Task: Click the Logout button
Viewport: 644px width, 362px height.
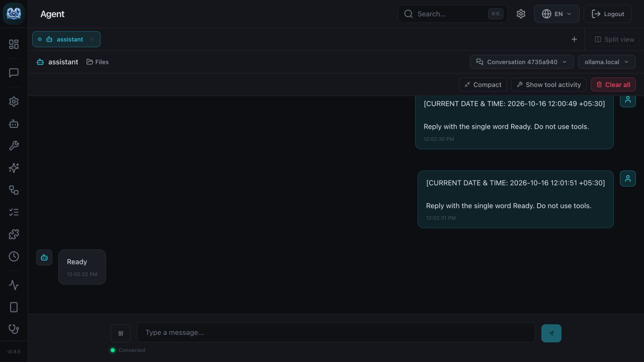Action: (x=608, y=14)
